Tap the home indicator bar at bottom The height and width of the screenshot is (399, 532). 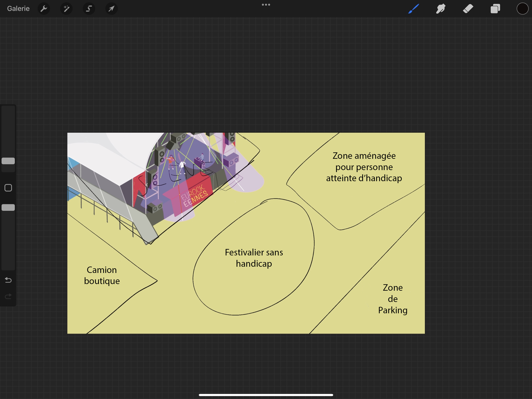(266, 395)
